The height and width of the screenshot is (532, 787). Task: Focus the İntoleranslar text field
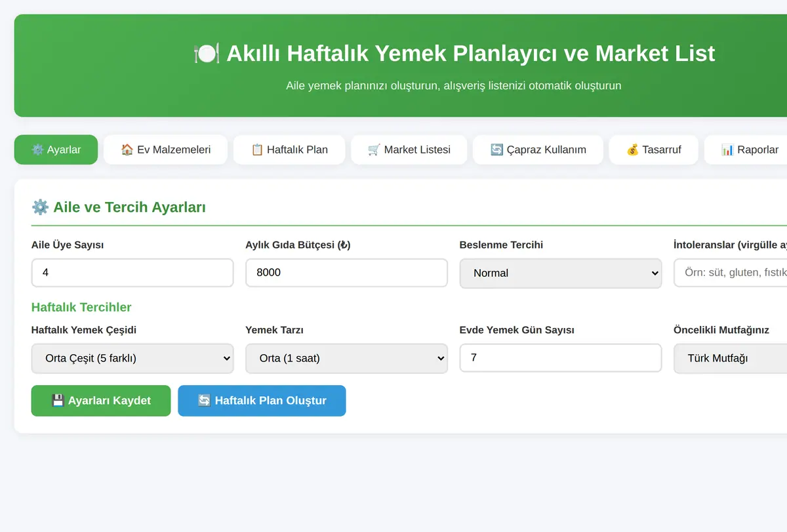731,272
